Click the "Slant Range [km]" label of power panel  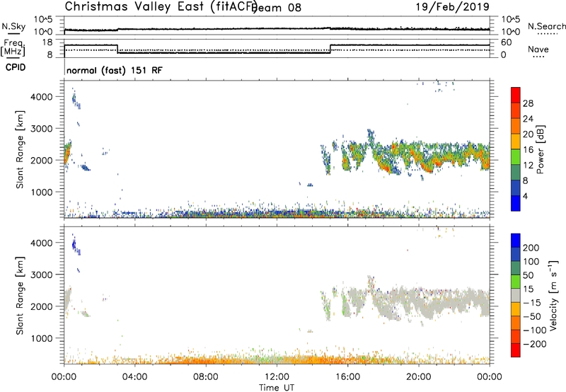coord(20,149)
